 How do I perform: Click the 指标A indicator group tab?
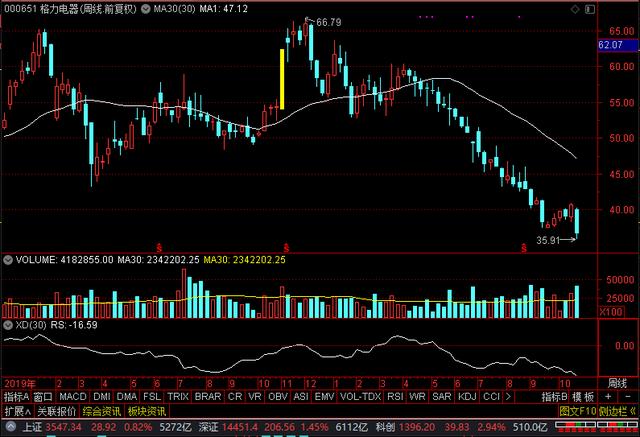(15, 396)
